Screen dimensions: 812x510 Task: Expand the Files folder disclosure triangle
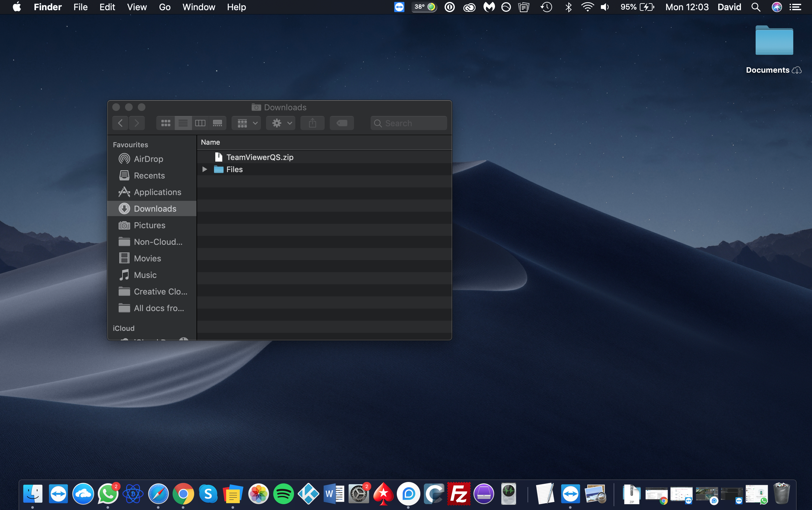(204, 169)
